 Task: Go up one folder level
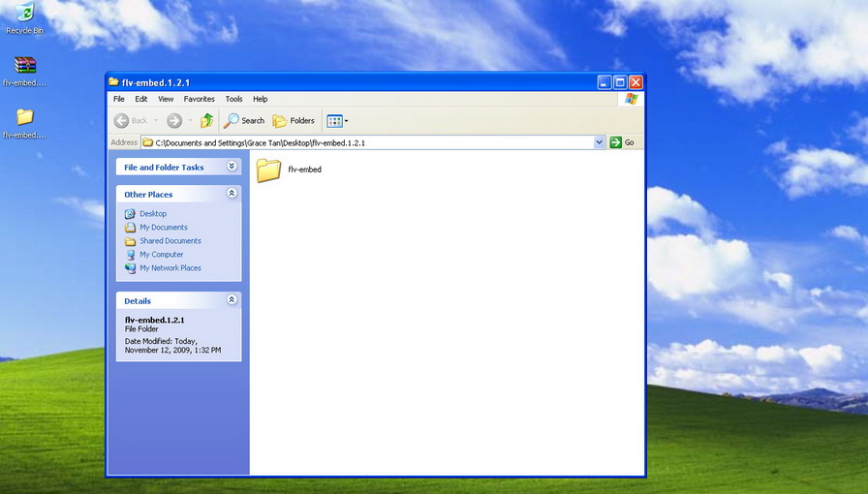click(x=207, y=121)
